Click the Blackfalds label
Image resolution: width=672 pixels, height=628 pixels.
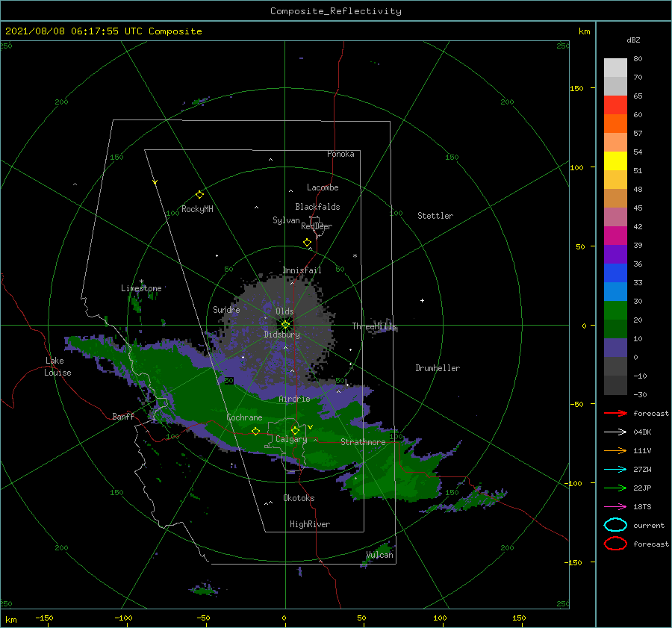point(317,207)
